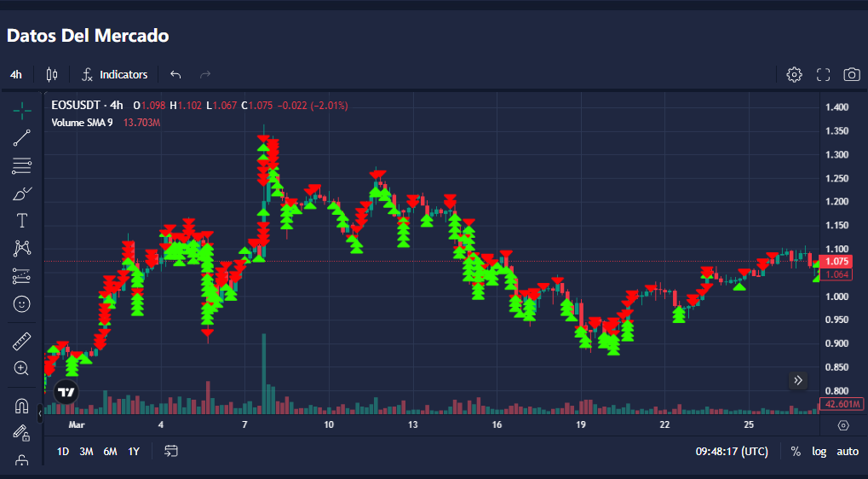Select the text annotation tool
The image size is (868, 479).
click(22, 221)
